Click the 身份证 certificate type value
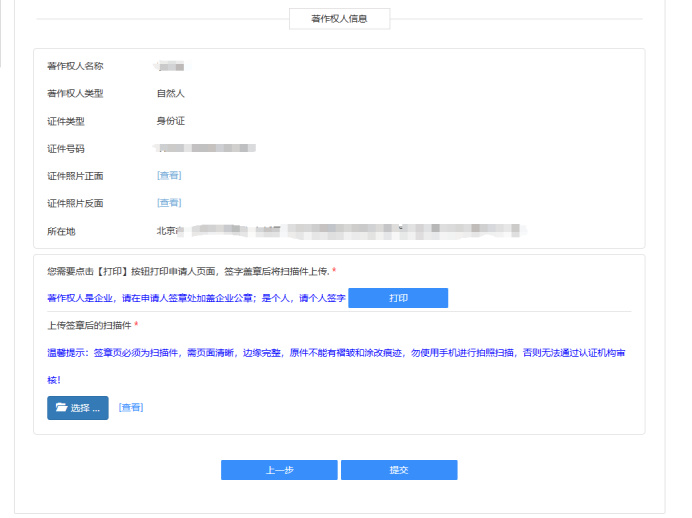Screen dimensions: 692x518 point(170,121)
